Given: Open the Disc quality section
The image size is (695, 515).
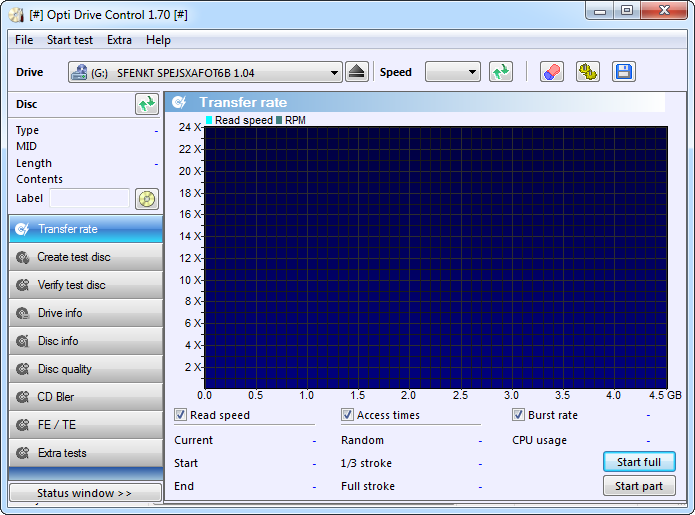Looking at the screenshot, I should click(x=86, y=368).
